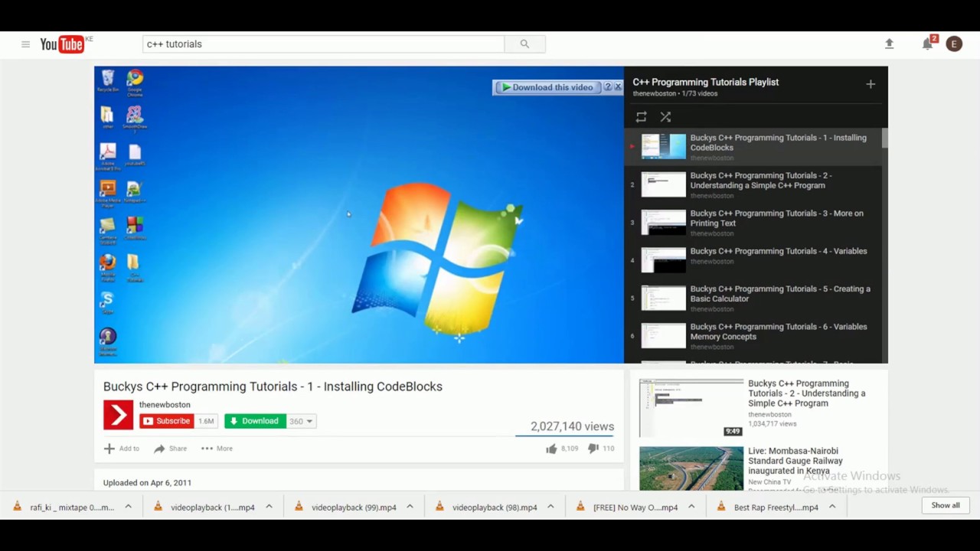Open the account avatar labeled E
The image size is (980, 551).
954,44
